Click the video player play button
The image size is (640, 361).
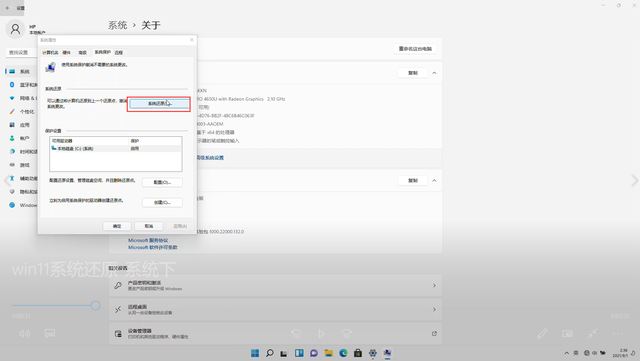coord(321,334)
